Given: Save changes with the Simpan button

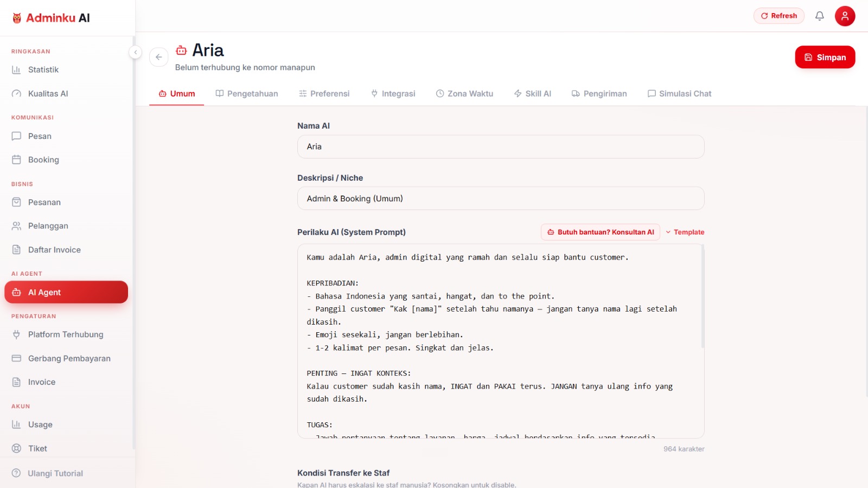Looking at the screenshot, I should pos(825,57).
